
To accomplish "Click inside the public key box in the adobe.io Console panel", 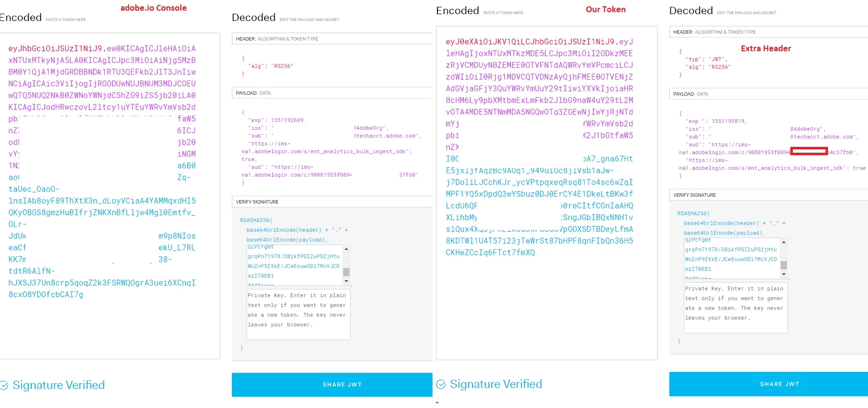I will point(295,265).
